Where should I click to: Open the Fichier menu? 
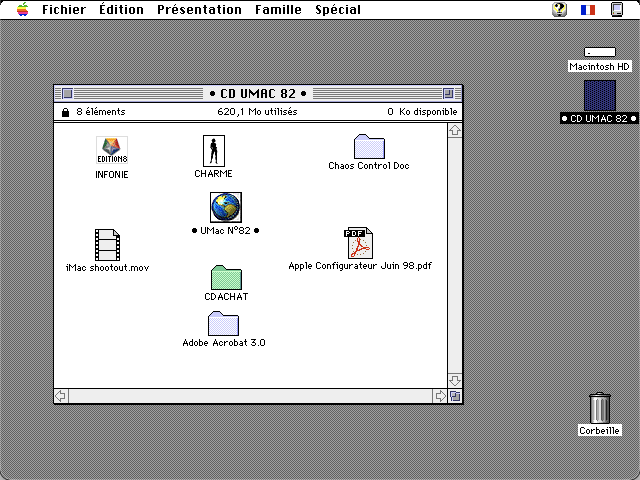click(x=64, y=9)
